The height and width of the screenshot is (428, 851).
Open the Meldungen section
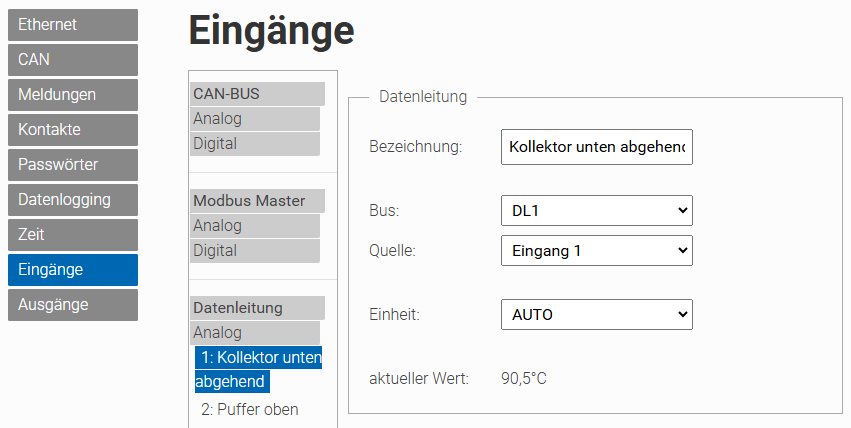pos(72,95)
